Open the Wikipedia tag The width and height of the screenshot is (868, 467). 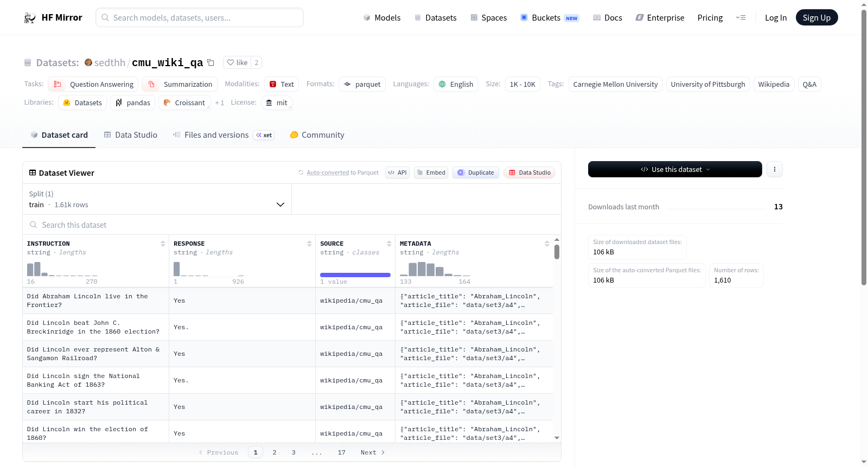coord(774,84)
